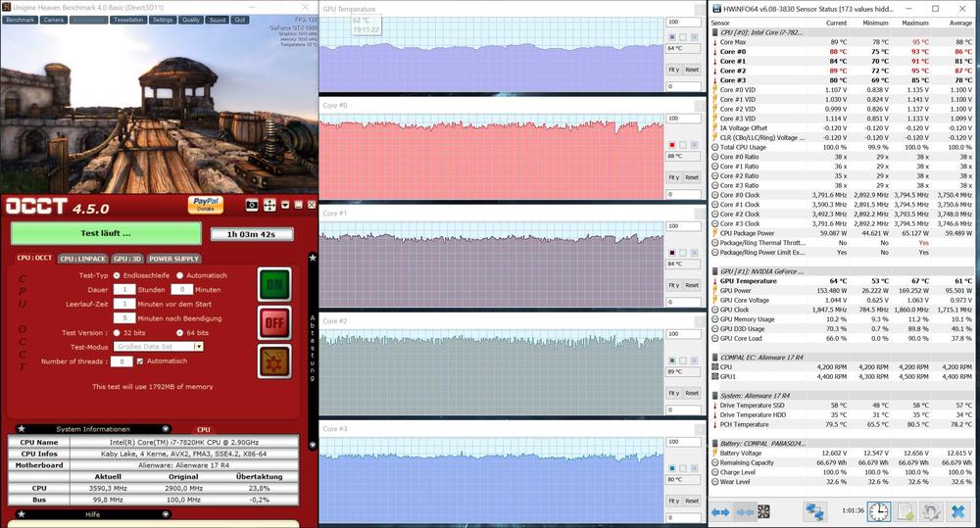The height and width of the screenshot is (528, 980).
Task: Click Reset on the GPU Temperature graph
Action: coord(692,70)
